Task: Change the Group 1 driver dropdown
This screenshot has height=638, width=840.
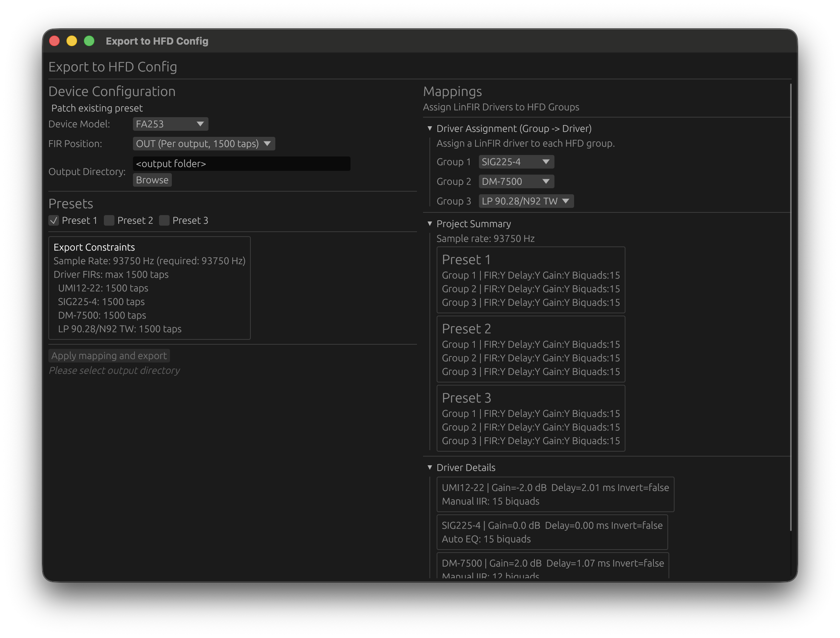Action: pyautogui.click(x=516, y=161)
